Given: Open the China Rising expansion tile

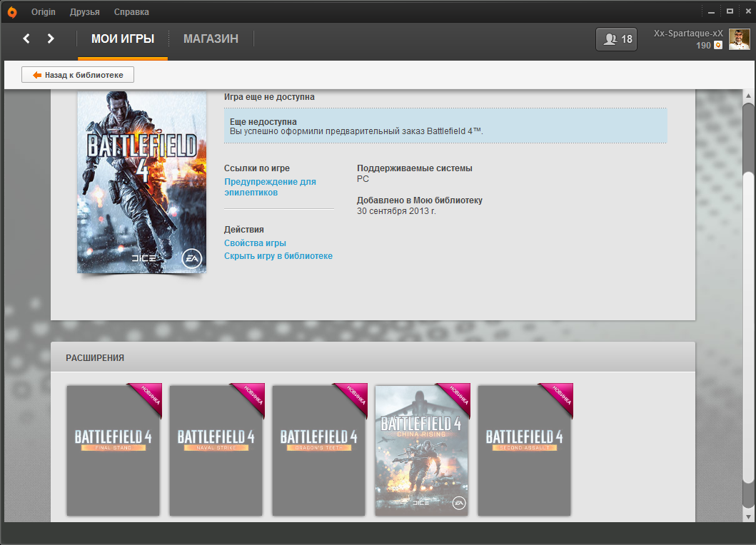Looking at the screenshot, I should point(421,450).
